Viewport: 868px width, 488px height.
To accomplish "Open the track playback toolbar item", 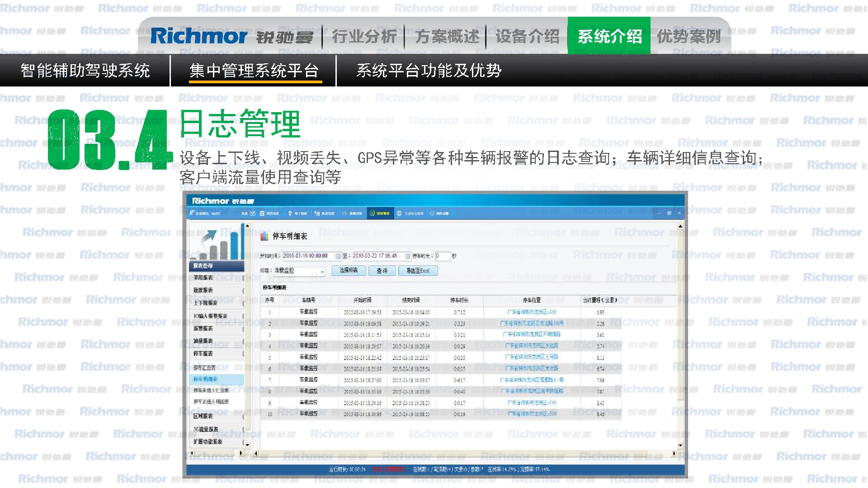I will (x=324, y=213).
